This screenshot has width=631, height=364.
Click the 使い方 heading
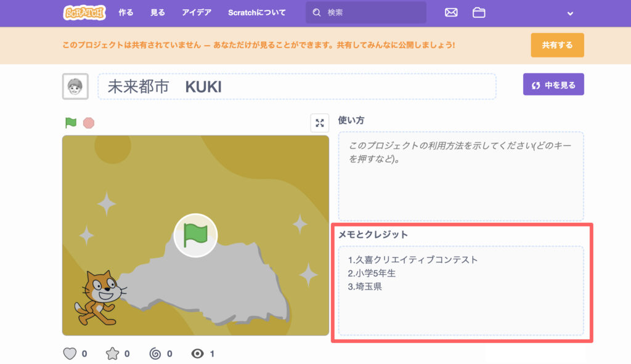pyautogui.click(x=351, y=120)
